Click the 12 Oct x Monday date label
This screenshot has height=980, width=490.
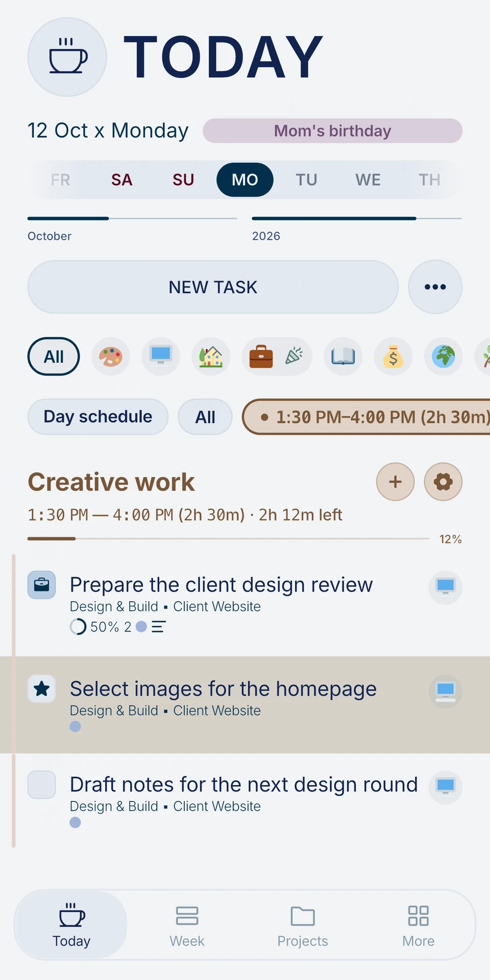point(108,131)
